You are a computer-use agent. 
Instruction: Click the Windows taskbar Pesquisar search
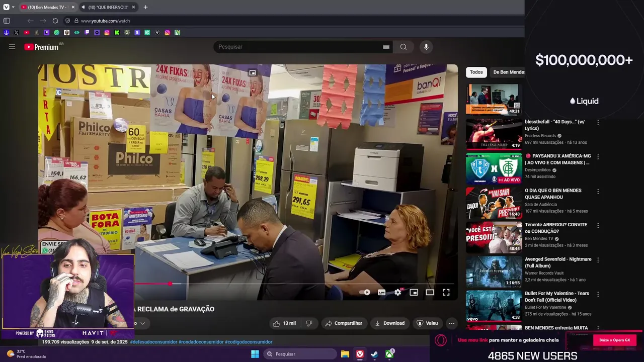pyautogui.click(x=300, y=354)
